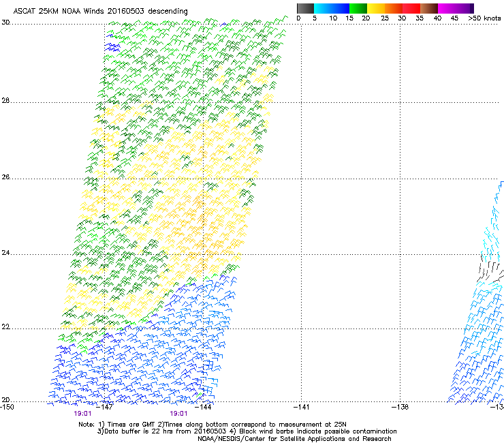Select the red 30-35 knots legend color
This screenshot has height=443, width=504.
pyautogui.click(x=411, y=8)
